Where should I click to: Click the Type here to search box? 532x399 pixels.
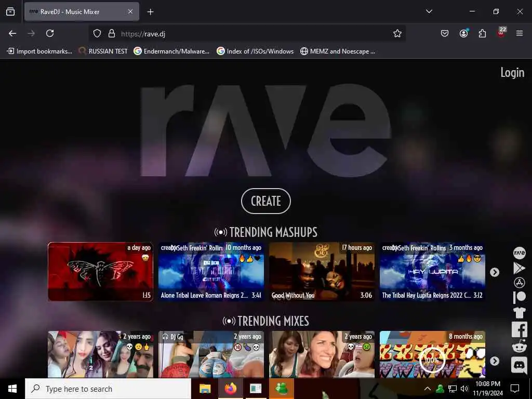point(108,389)
